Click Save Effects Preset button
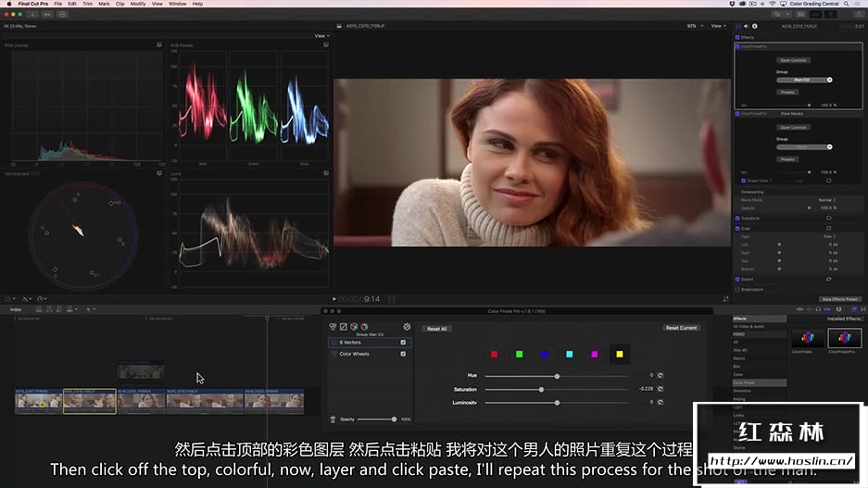 (x=839, y=299)
